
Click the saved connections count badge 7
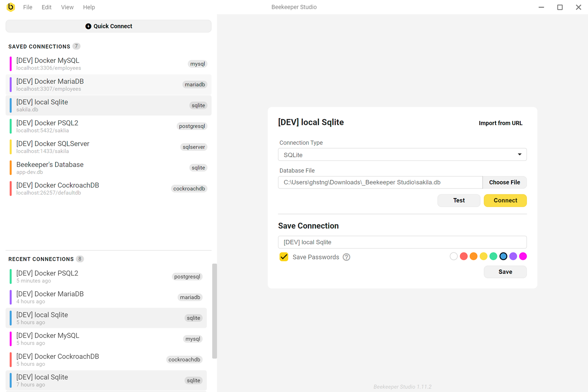tap(76, 46)
